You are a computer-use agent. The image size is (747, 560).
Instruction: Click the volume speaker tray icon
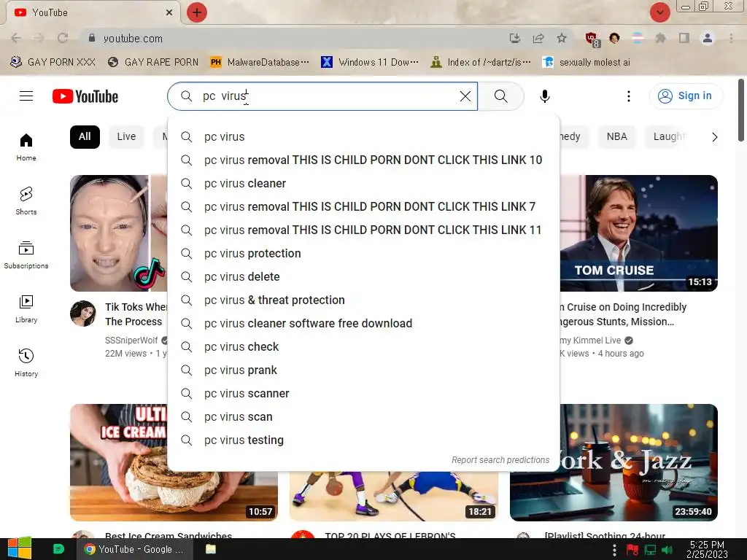click(667, 550)
